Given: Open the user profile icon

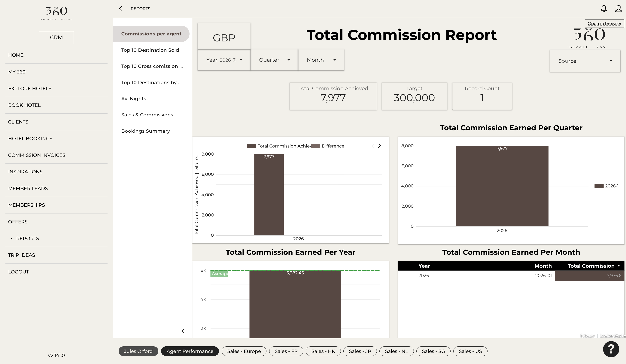Looking at the screenshot, I should tap(618, 9).
